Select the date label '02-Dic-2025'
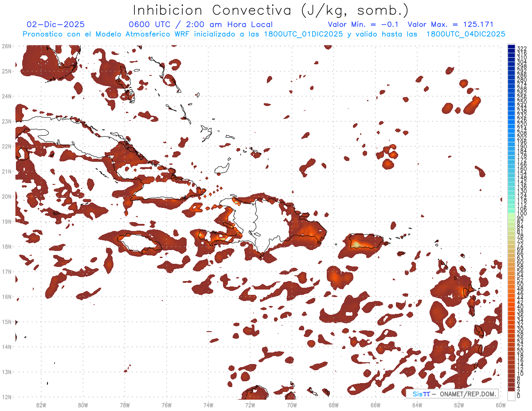The height and width of the screenshot is (411, 532). (x=55, y=24)
